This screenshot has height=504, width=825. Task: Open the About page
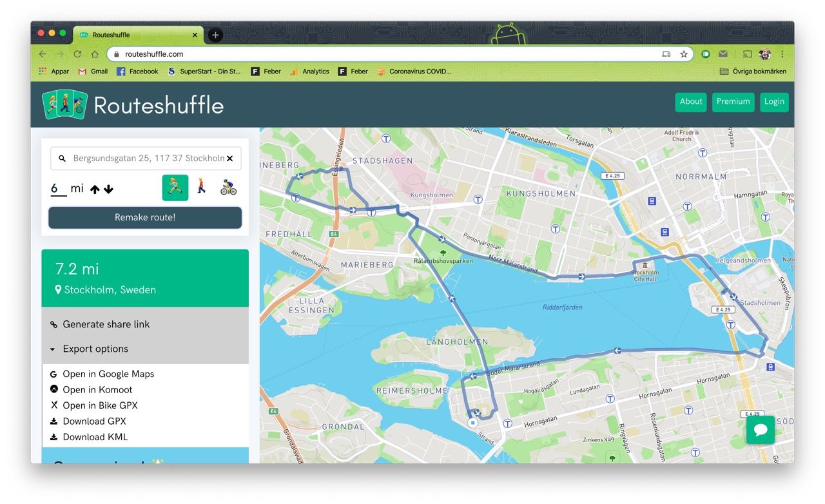click(x=691, y=102)
